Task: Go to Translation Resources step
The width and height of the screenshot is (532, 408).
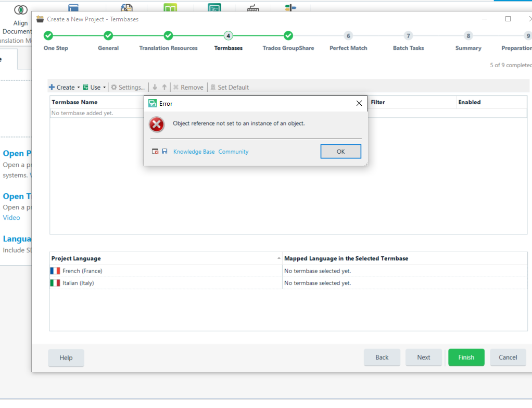Action: pyautogui.click(x=168, y=35)
